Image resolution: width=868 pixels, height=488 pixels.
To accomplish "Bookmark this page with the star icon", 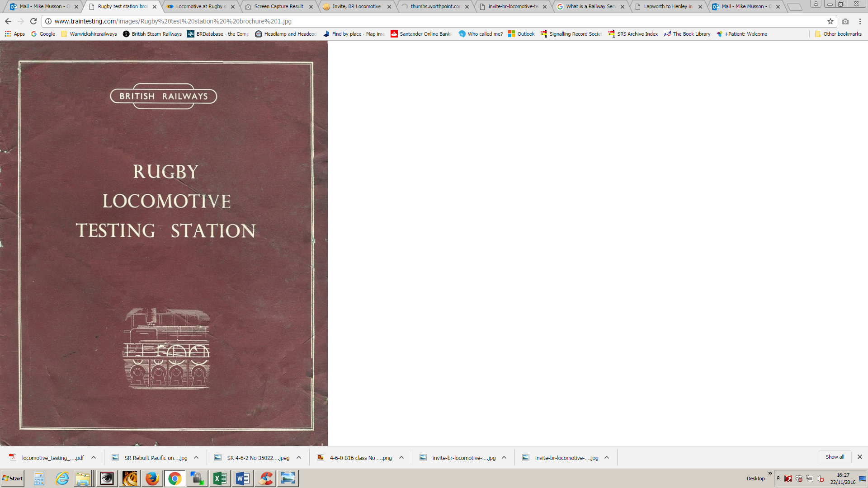I will click(830, 21).
